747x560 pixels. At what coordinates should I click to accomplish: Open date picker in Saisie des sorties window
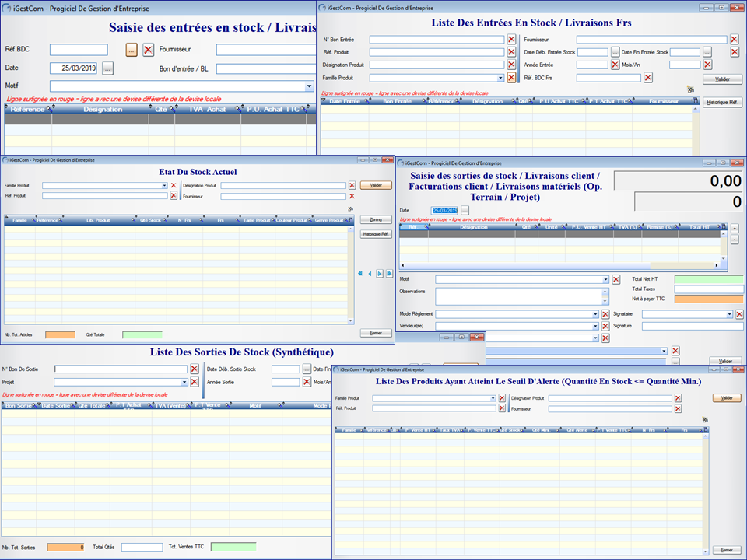[465, 210]
